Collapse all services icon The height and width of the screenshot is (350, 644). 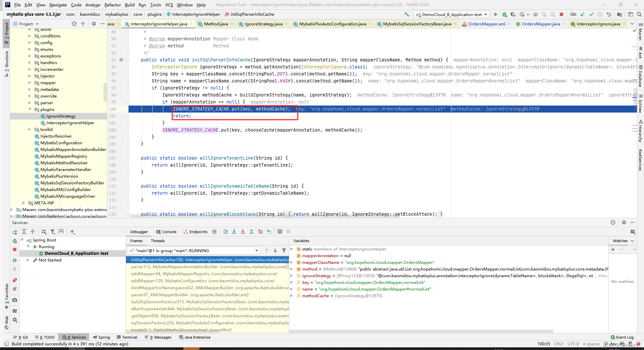click(33, 231)
